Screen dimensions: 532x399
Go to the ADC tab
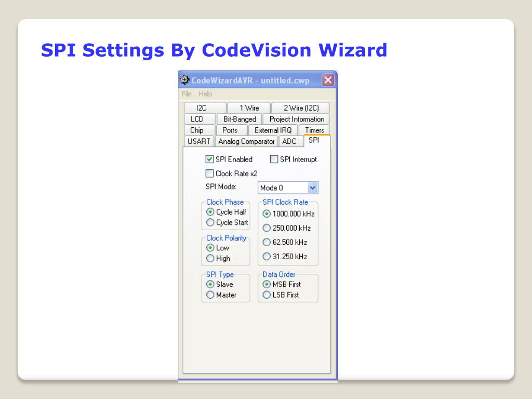click(x=290, y=141)
